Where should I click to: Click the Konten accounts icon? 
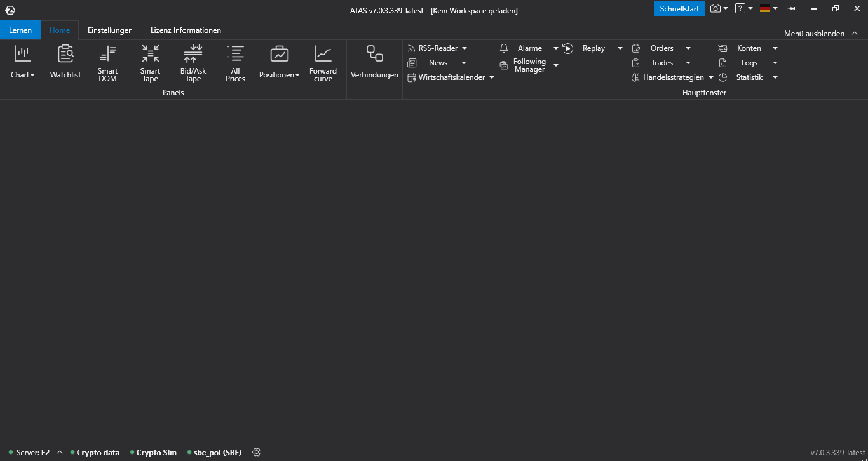point(722,48)
